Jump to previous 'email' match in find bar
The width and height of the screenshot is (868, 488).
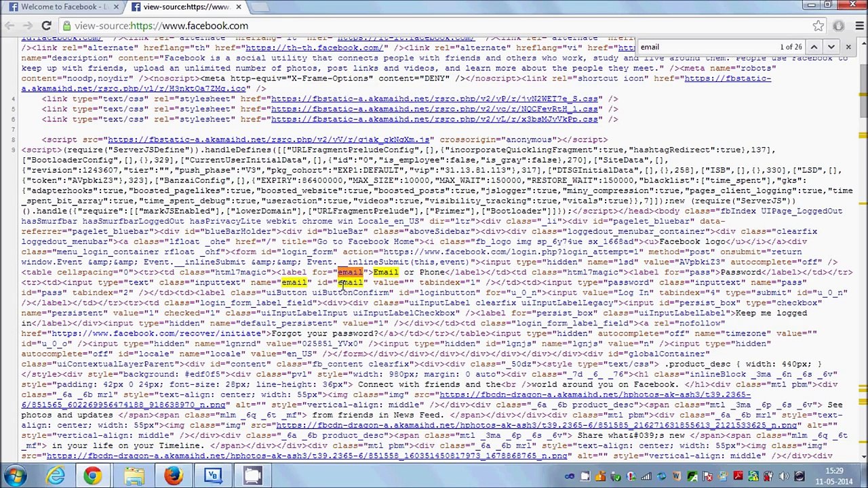tap(813, 47)
